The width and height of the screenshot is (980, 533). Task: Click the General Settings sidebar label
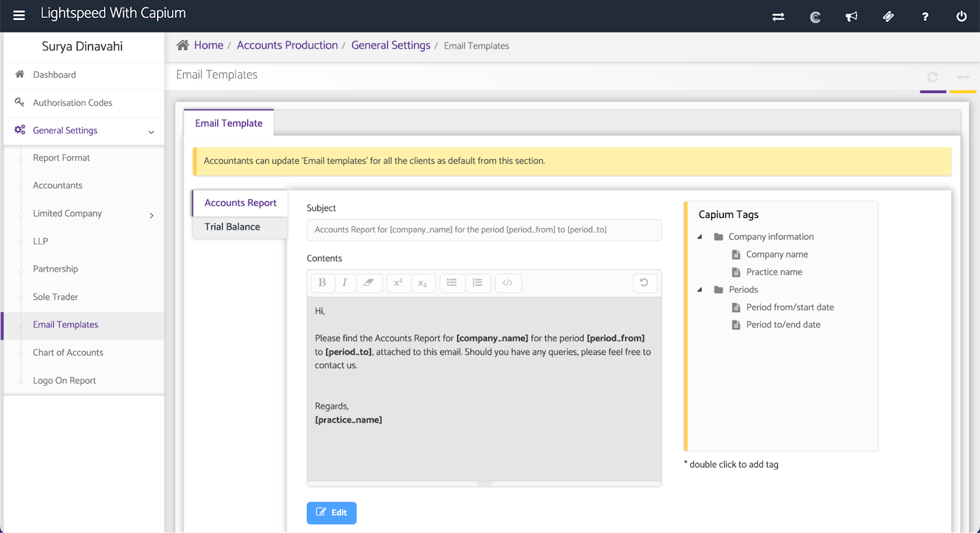(65, 130)
